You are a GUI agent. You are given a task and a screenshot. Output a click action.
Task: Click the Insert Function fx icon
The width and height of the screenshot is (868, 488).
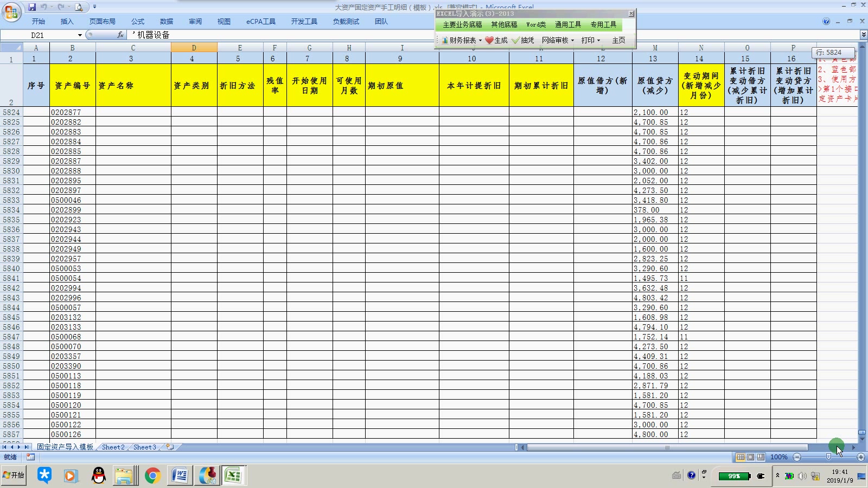pos(118,35)
